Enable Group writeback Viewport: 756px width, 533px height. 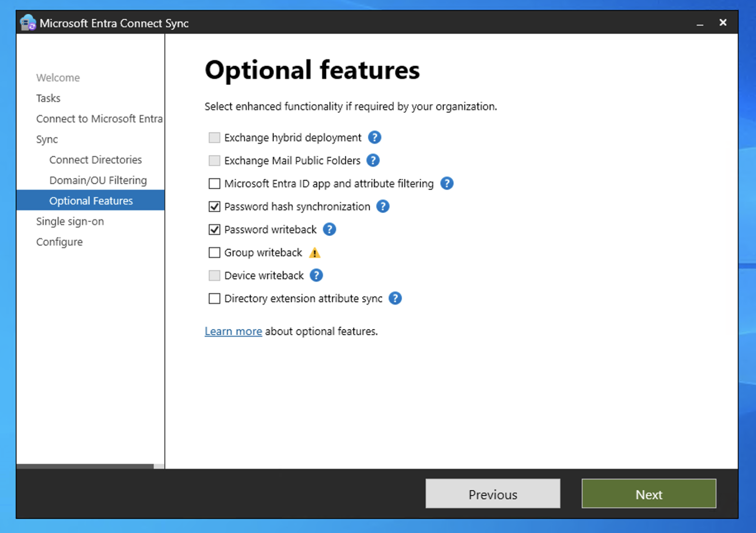pyautogui.click(x=214, y=252)
